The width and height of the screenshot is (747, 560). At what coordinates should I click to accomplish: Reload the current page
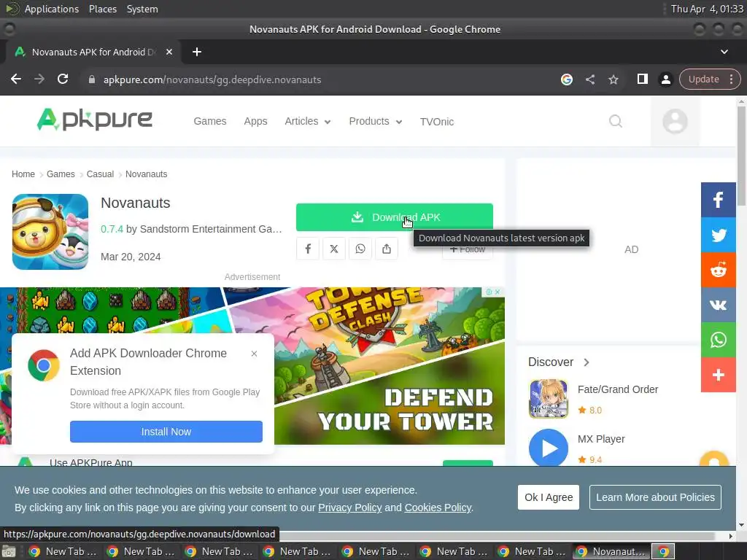click(x=63, y=79)
